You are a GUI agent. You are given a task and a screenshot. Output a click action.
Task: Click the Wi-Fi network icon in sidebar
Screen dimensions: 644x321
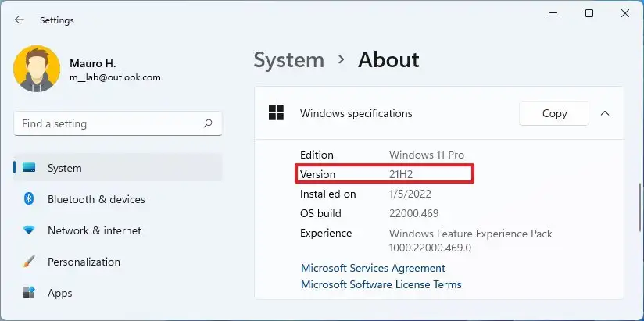point(29,230)
